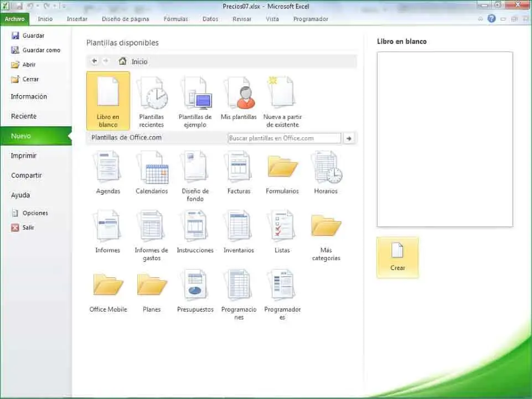Viewport: 532px width, 399px height.
Task: Open Opciones from the sidebar
Action: click(x=35, y=213)
